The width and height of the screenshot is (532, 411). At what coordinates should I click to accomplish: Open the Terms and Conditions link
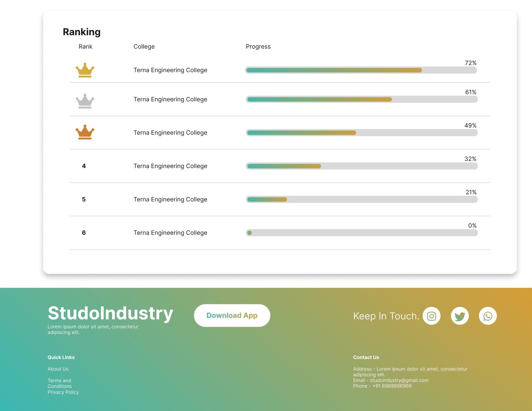tap(60, 383)
